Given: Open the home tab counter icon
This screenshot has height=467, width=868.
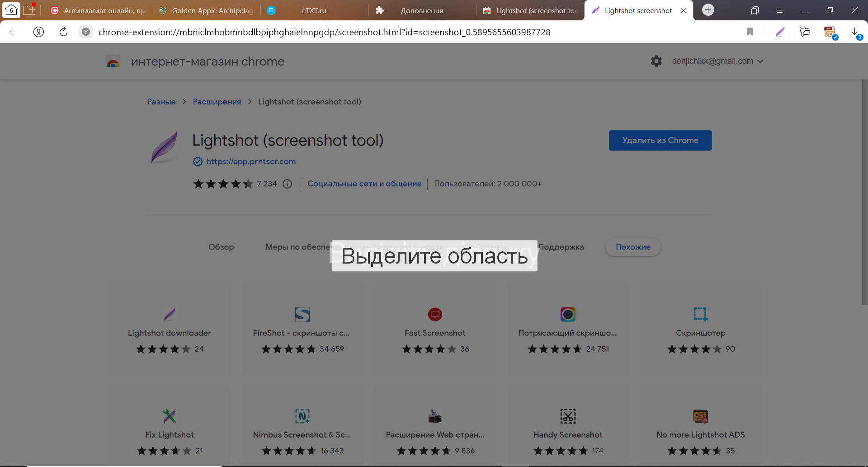Looking at the screenshot, I should (11, 10).
